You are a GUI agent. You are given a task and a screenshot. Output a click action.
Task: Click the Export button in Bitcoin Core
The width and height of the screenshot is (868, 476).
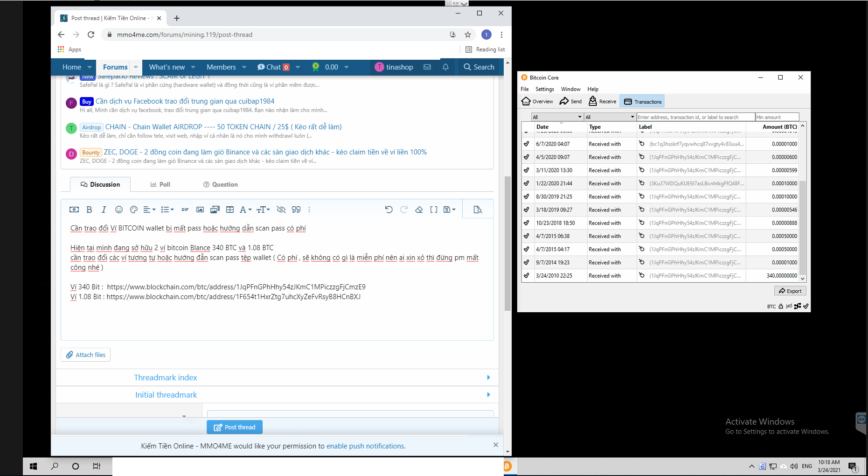coord(790,291)
